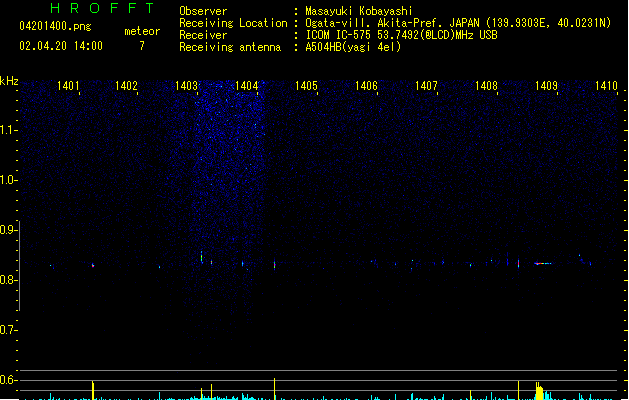Click the HROFFT title text

(x=102, y=8)
